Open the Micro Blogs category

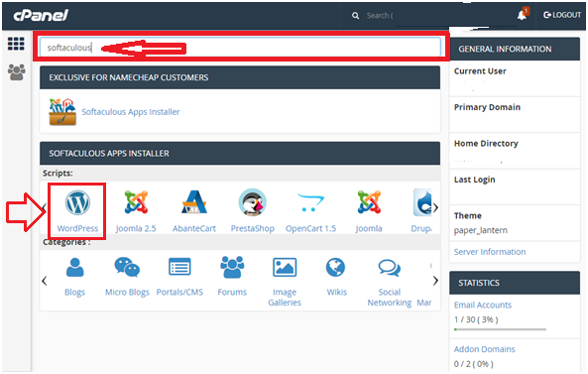pyautogui.click(x=127, y=277)
